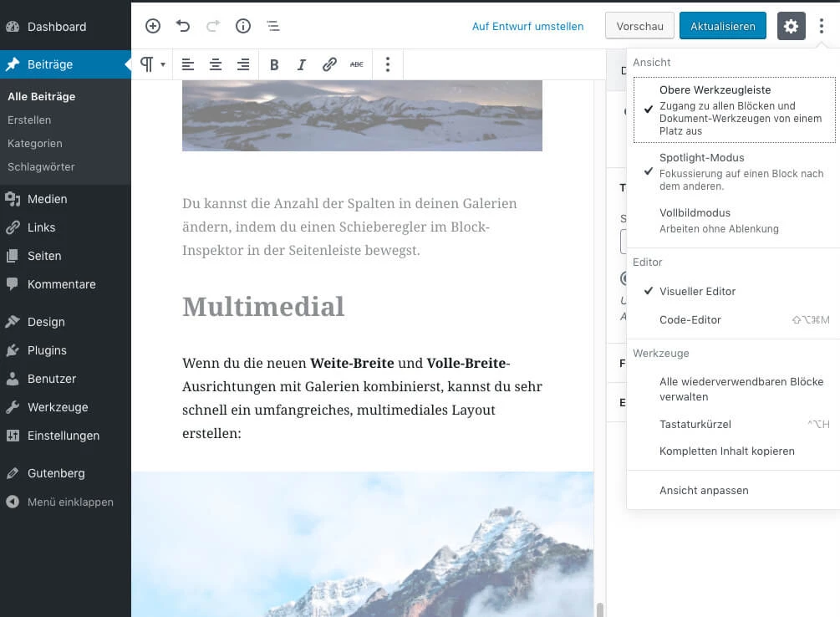
Task: Toggle bold formatting in block toolbar
Action: pyautogui.click(x=274, y=64)
